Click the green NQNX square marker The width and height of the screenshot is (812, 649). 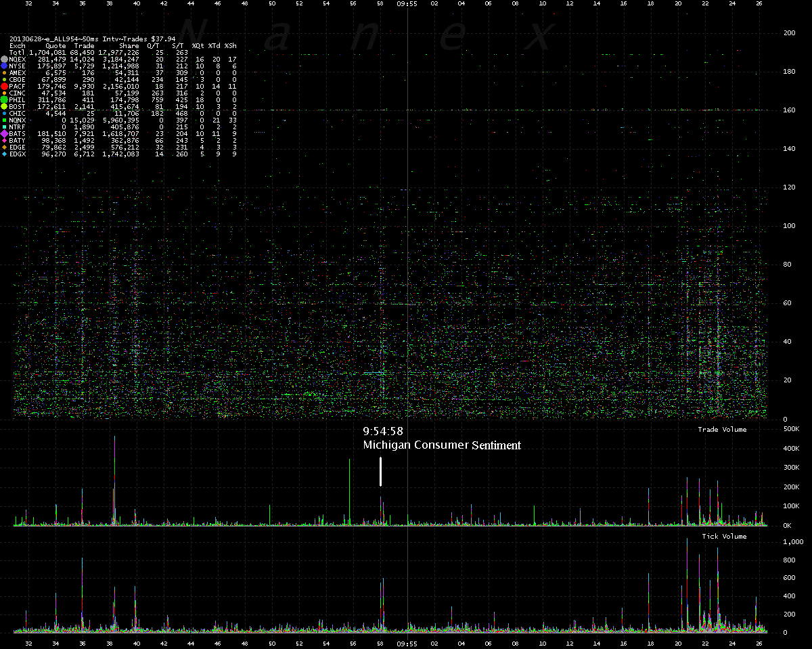(4, 120)
